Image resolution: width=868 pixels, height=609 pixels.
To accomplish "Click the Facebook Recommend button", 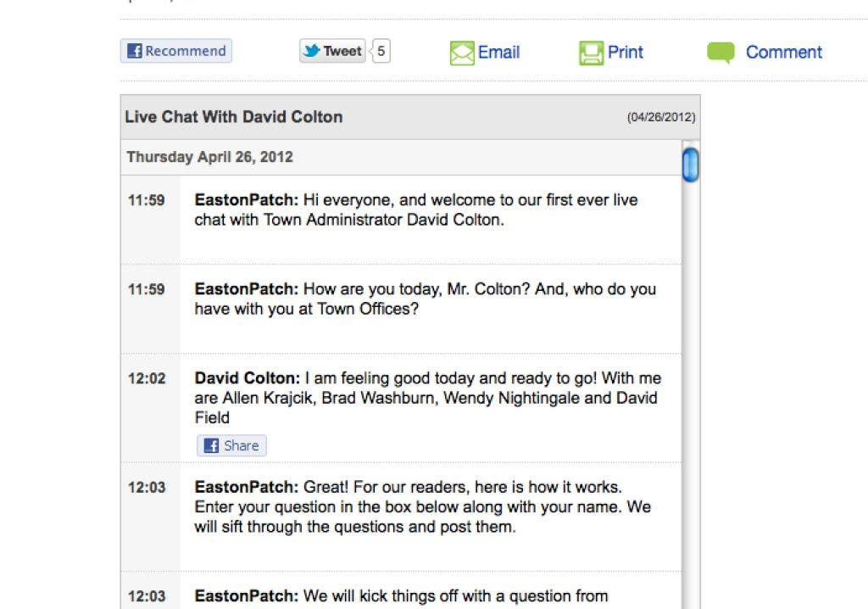I will coord(176,51).
